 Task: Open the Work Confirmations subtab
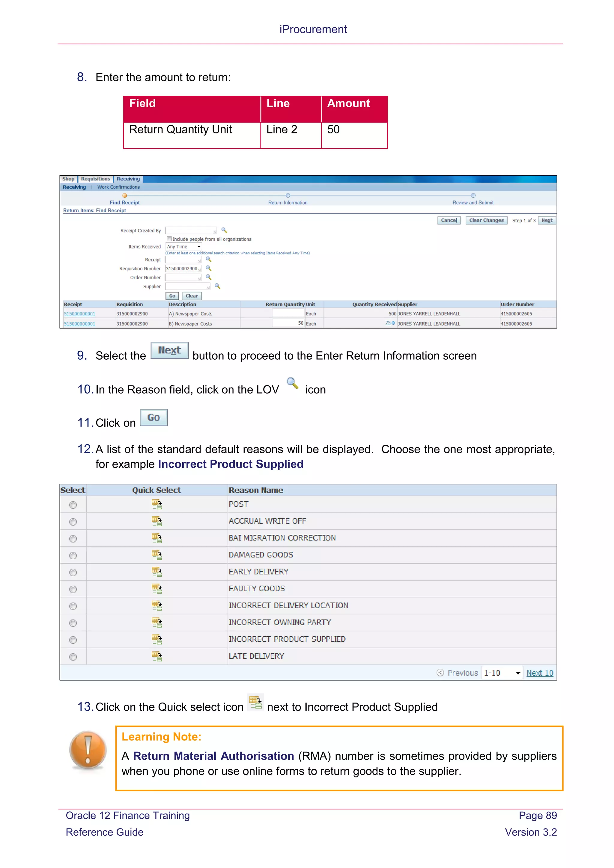119,187
